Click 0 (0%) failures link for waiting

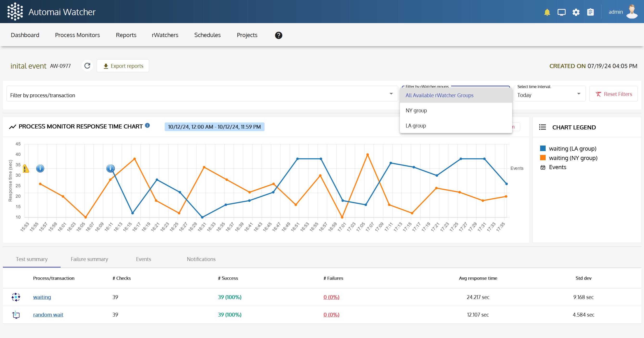pos(332,297)
